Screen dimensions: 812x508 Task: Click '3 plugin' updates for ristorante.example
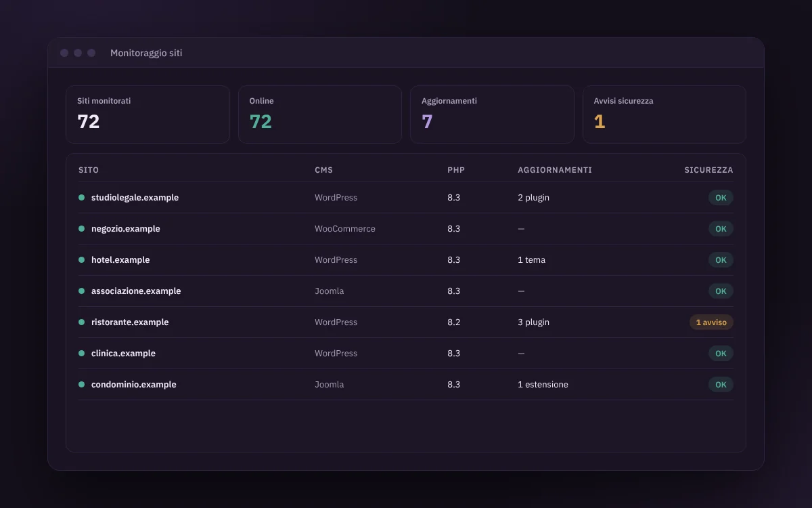(x=534, y=322)
